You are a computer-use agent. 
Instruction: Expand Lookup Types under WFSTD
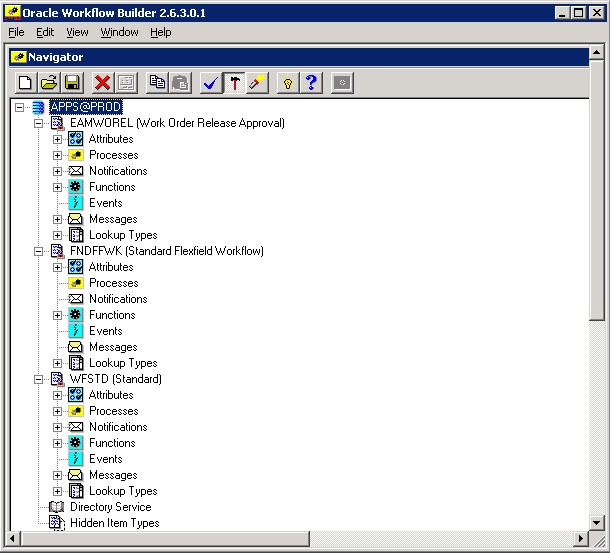tap(57, 491)
